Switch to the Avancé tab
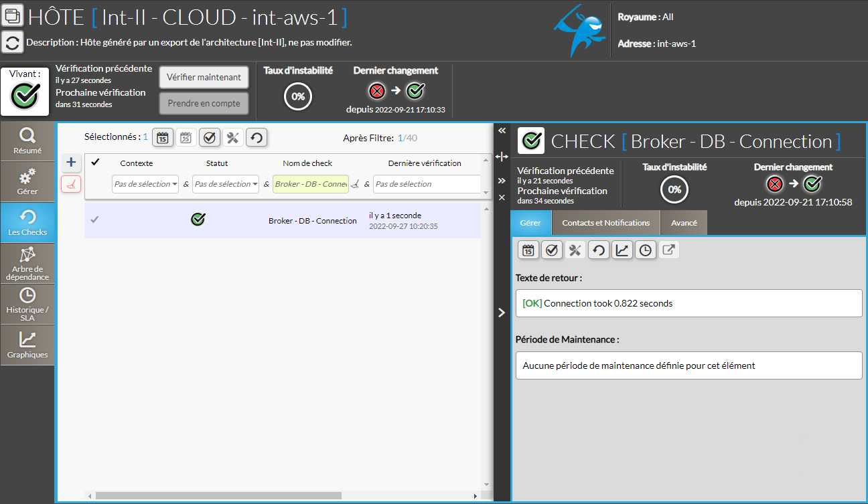The height and width of the screenshot is (504, 868). point(684,223)
